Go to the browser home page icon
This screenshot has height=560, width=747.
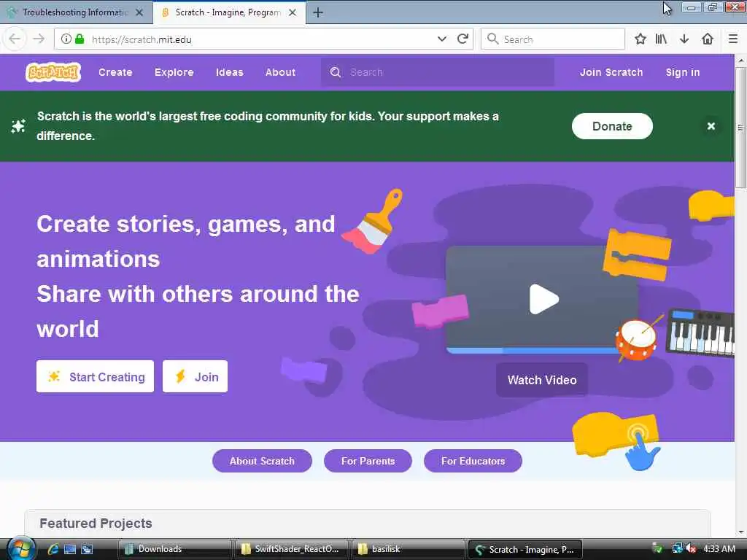tap(708, 39)
